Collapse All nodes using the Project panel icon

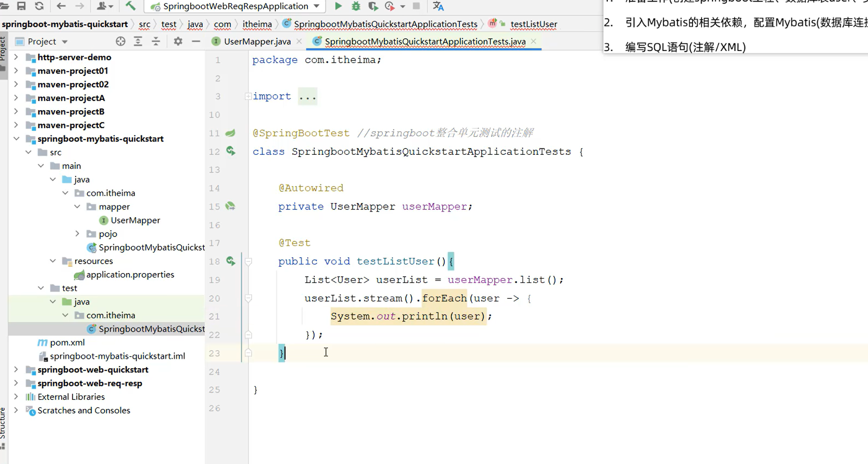156,41
